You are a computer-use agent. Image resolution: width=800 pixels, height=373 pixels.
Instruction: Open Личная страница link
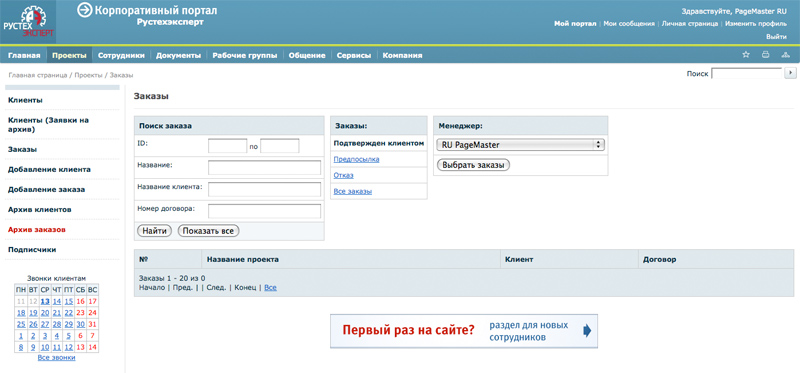(690, 23)
